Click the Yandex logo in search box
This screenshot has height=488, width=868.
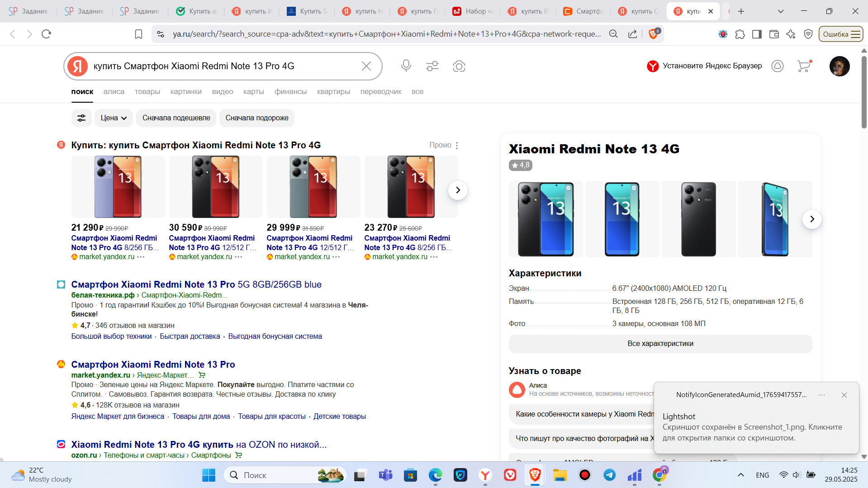tap(78, 66)
